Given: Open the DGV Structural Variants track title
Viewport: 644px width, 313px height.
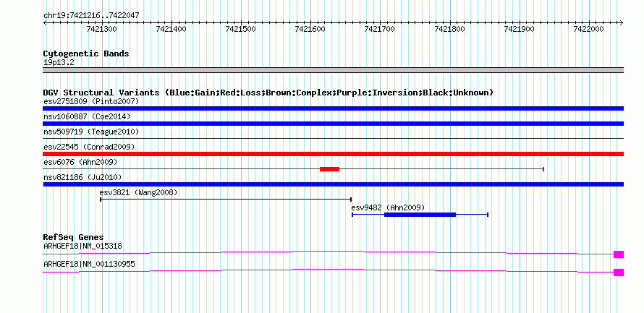Looking at the screenshot, I should (268, 93).
